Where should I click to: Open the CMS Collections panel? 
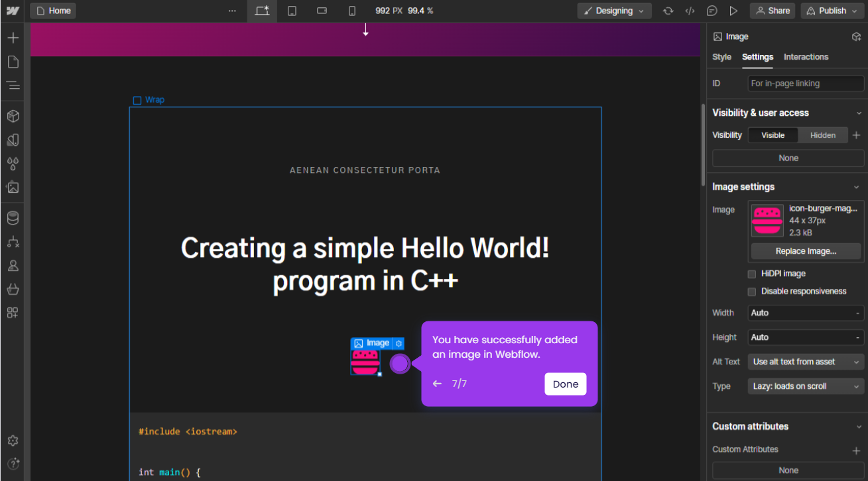click(12, 217)
